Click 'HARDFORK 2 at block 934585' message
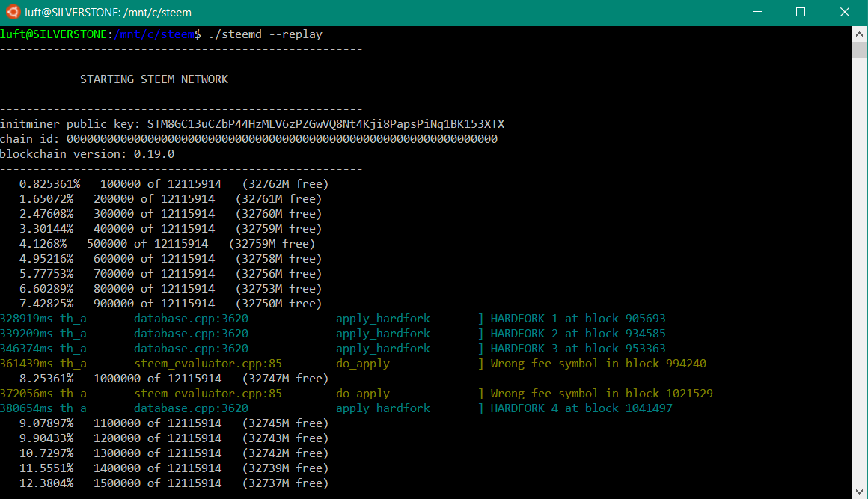 click(578, 334)
